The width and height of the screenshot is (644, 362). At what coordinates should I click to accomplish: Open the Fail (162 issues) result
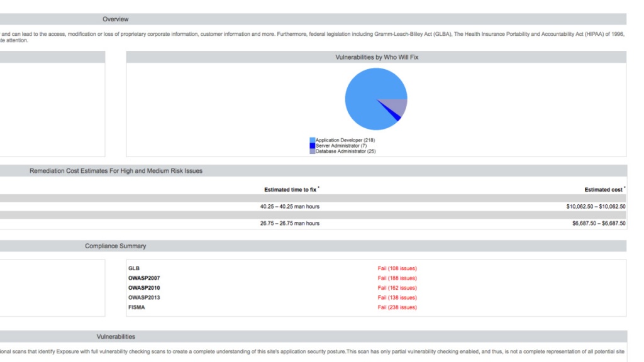click(x=397, y=288)
